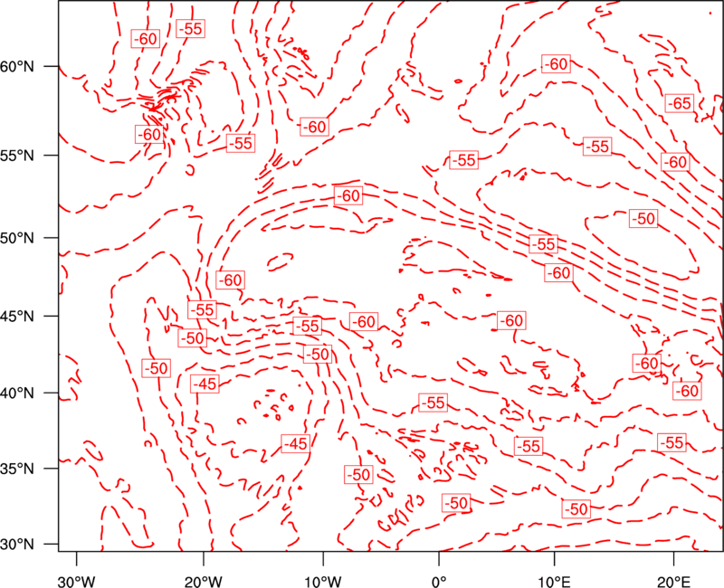Click the 60°N latitude axis label
The height and width of the screenshot is (588, 724).
pyautogui.click(x=17, y=66)
